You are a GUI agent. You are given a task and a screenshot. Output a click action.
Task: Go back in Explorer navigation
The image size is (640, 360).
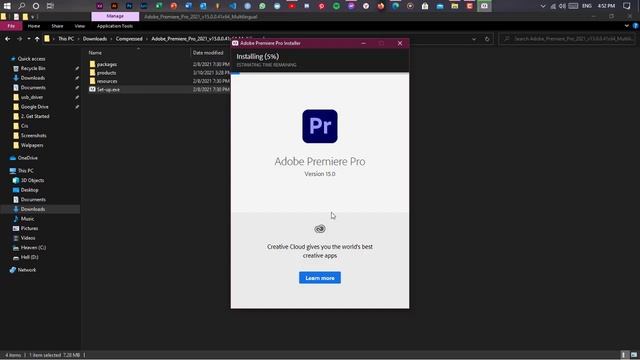(7, 39)
